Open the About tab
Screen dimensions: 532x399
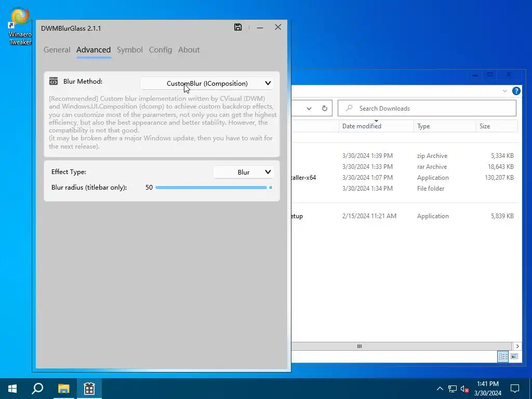coord(189,50)
